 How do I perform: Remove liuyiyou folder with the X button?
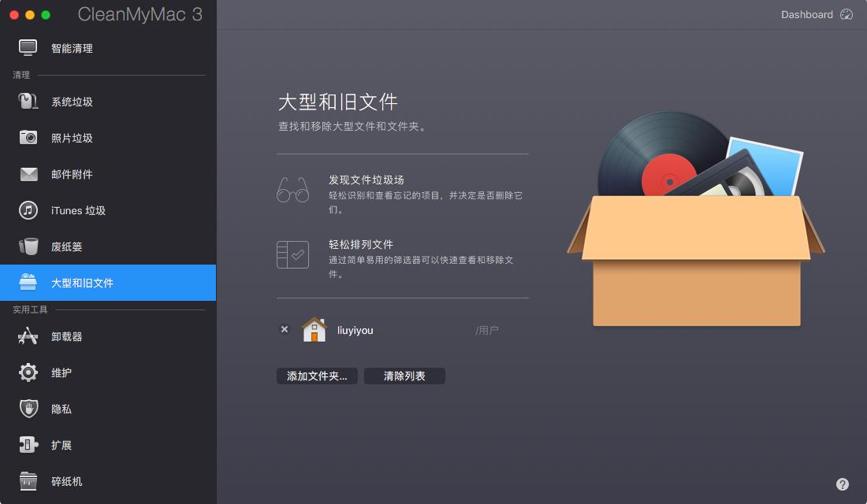(285, 329)
